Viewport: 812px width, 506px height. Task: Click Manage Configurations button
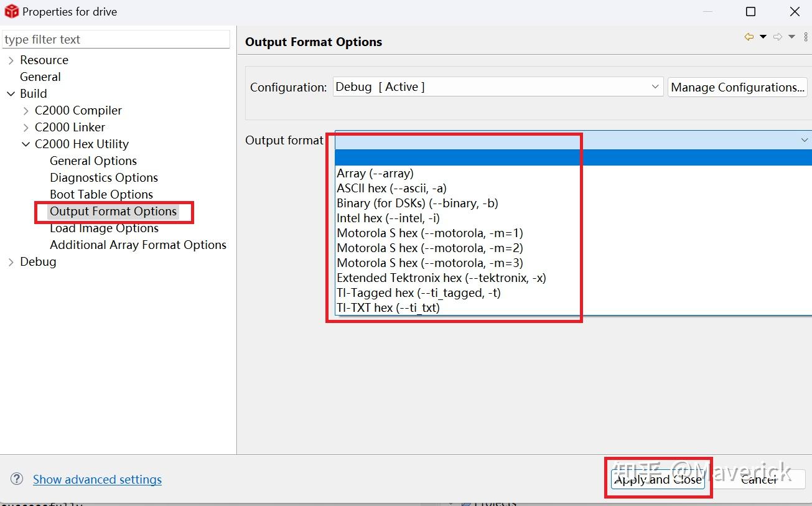(737, 87)
